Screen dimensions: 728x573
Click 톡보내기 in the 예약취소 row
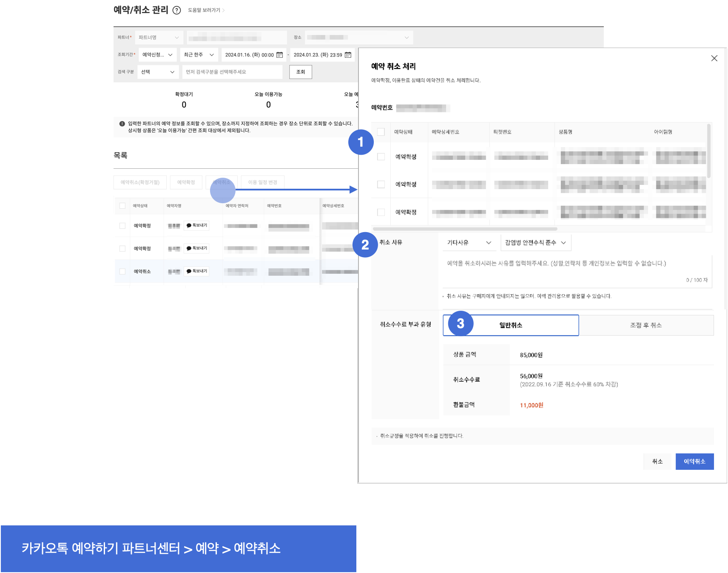(x=197, y=271)
